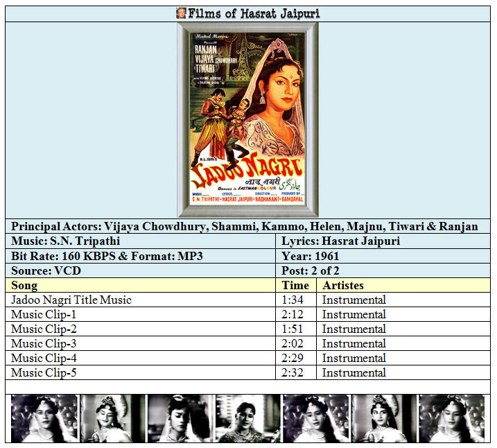
Task: Click the 'Year: 1961' cell
Action: pos(383,255)
